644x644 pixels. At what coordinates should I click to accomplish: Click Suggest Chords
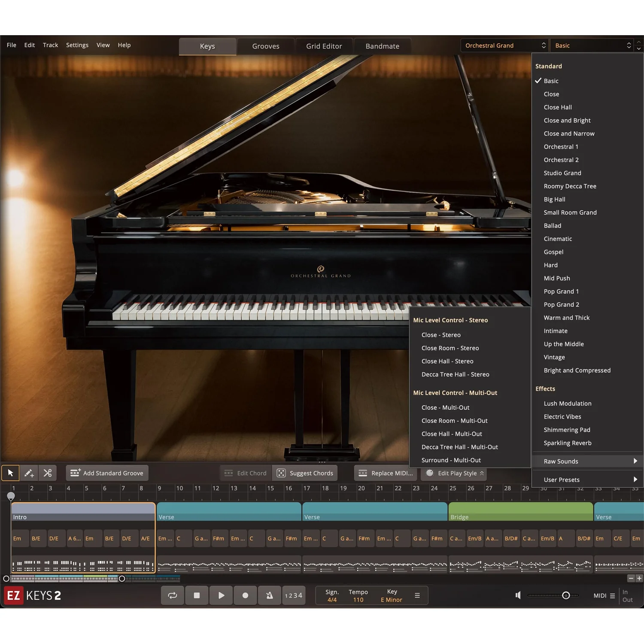point(305,473)
